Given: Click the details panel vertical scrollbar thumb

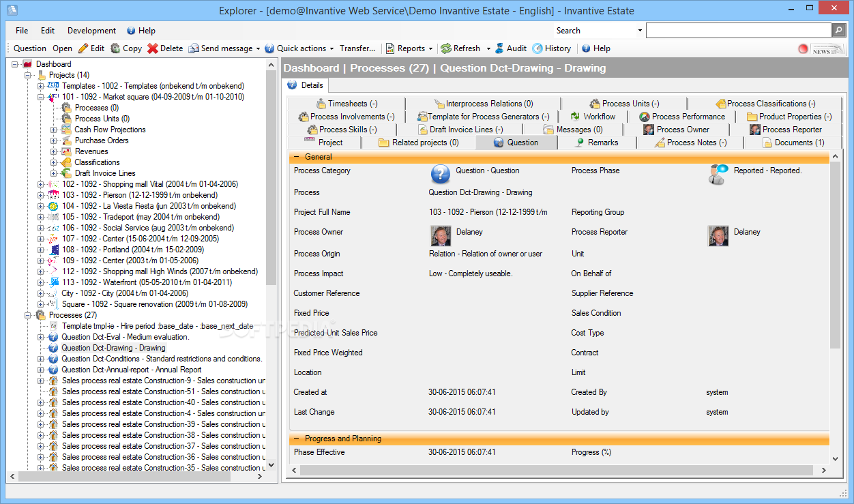Looking at the screenshot, I should click(x=836, y=254).
